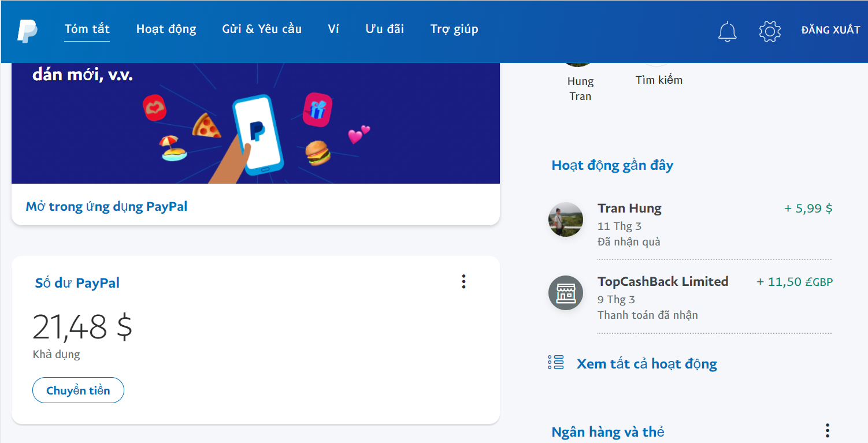This screenshot has width=868, height=443.
Task: Open the settings gear icon
Action: (770, 31)
